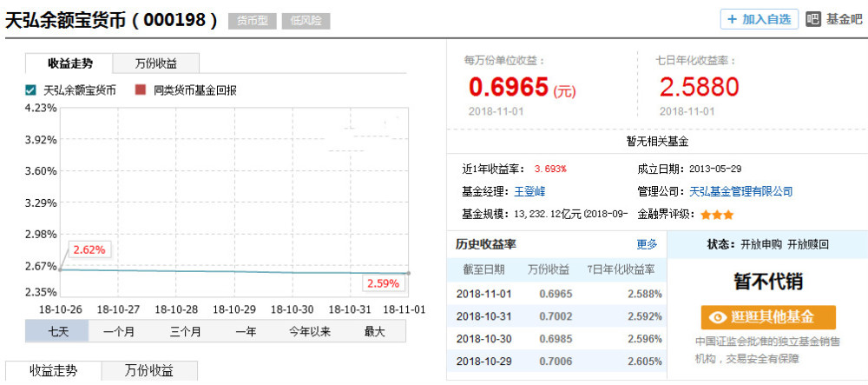Click the 0.7002 万份收益 value
The width and height of the screenshot is (868, 385).
(556, 316)
